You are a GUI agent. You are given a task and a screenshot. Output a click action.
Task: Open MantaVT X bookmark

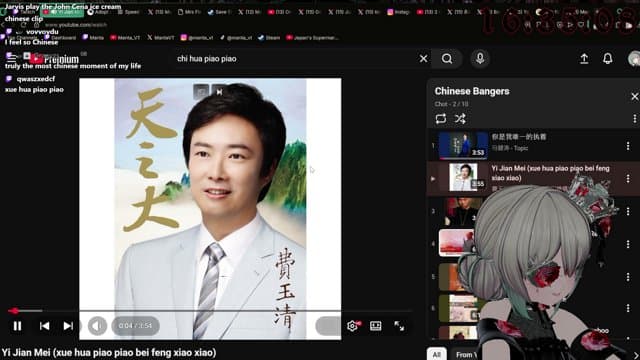tap(161, 38)
